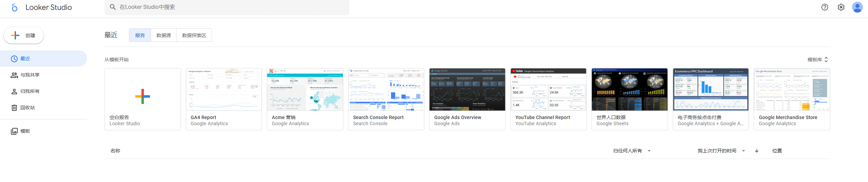Click the 创建 button
Image resolution: width=868 pixels, height=182 pixels.
pyautogui.click(x=23, y=35)
